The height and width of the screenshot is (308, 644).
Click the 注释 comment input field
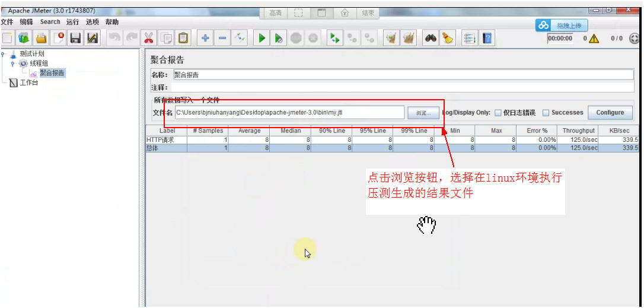pos(403,87)
